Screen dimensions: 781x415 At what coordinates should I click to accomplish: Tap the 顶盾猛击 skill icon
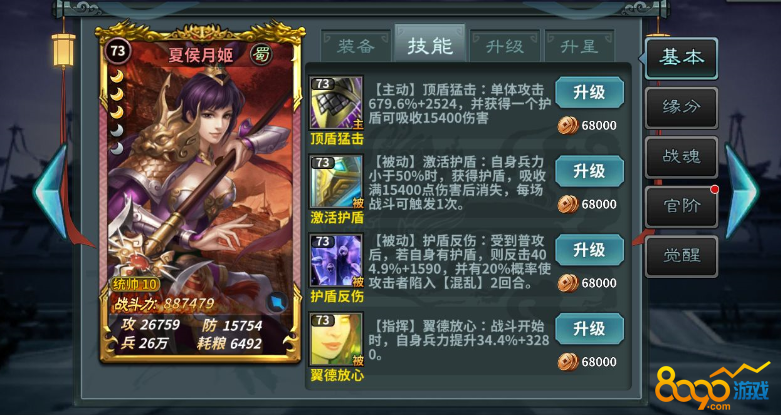[x=336, y=104]
